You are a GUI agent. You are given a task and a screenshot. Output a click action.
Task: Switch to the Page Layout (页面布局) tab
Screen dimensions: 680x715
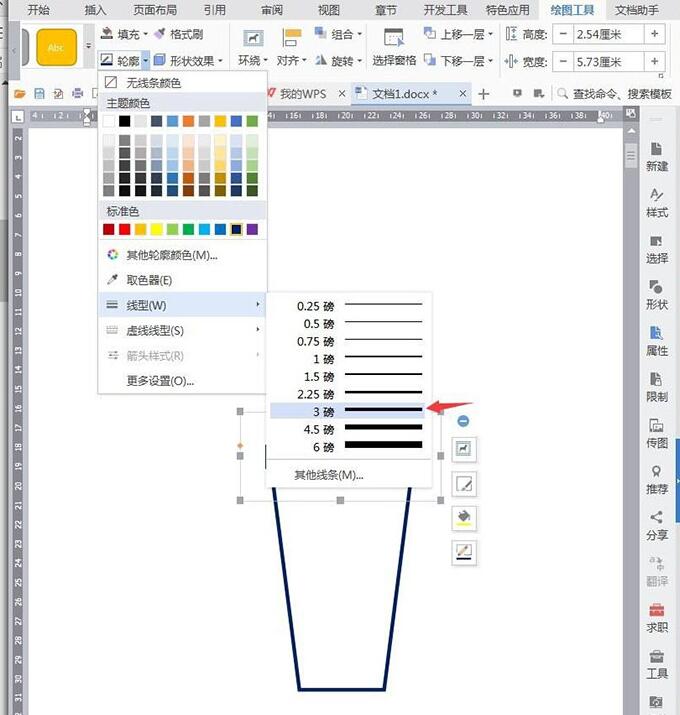point(155,10)
